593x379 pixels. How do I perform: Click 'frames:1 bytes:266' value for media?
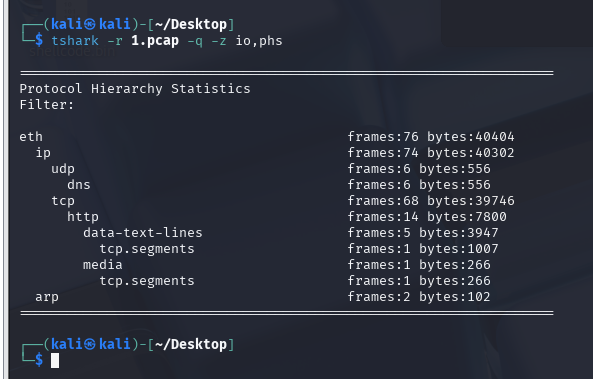click(x=419, y=265)
